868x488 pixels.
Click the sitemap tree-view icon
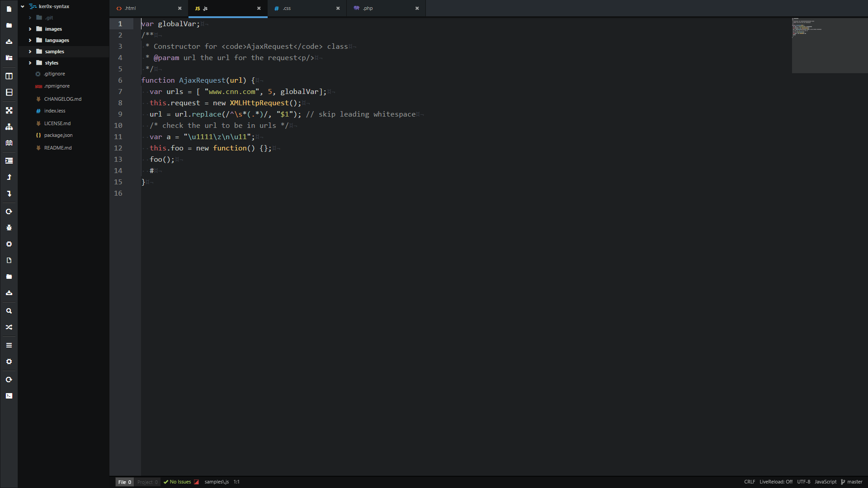click(9, 127)
